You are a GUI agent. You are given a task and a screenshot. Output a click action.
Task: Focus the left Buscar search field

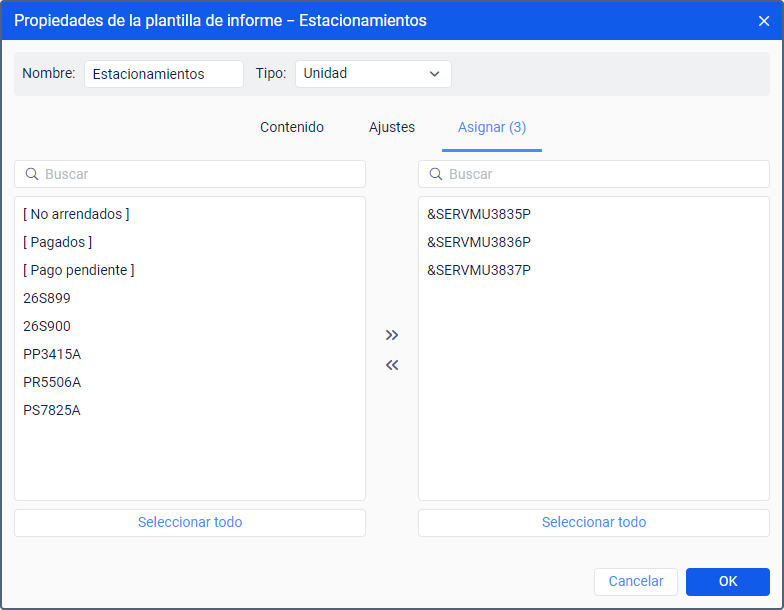190,174
